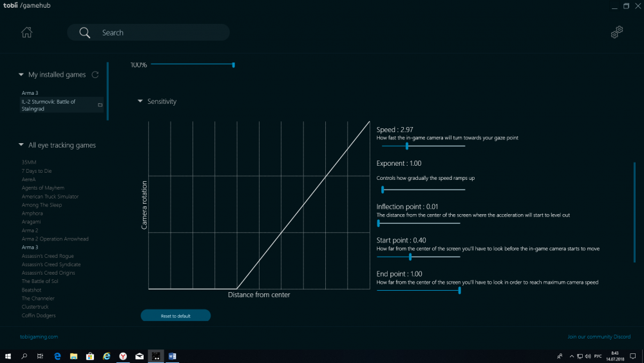The image size is (644, 363).
Task: Select The Battle of Sol
Action: click(40, 281)
